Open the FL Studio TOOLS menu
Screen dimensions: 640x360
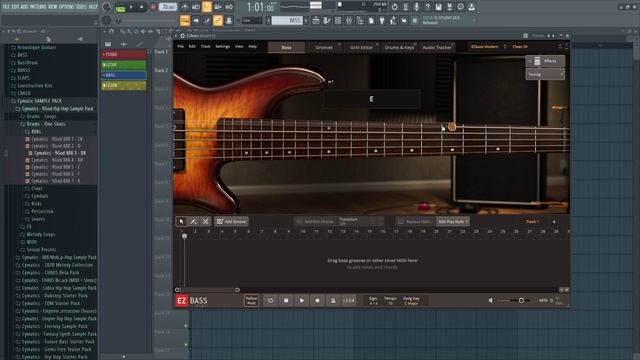click(x=82, y=7)
